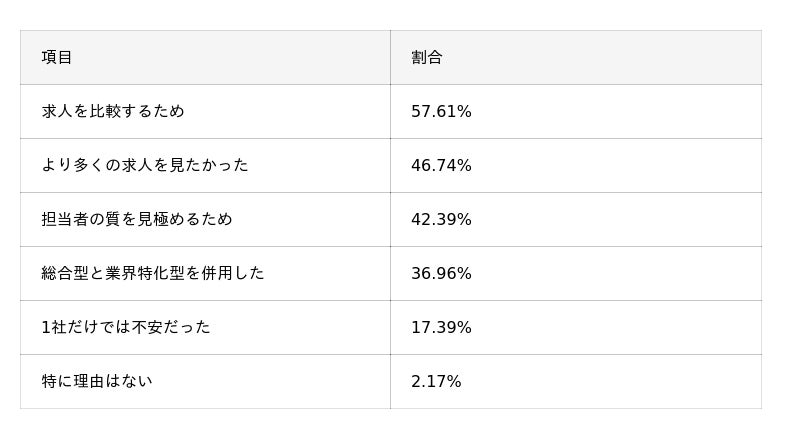Click the 57.61% value cell

pyautogui.click(x=441, y=112)
